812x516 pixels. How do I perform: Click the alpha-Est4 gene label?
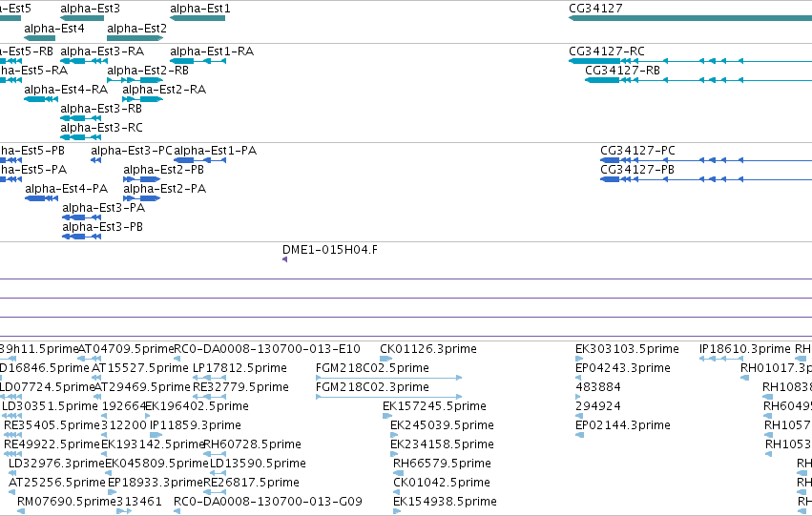(54, 28)
